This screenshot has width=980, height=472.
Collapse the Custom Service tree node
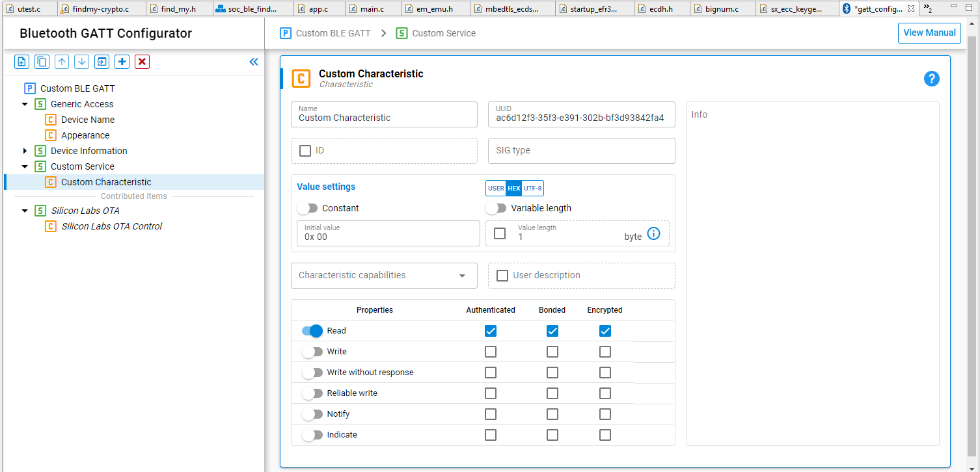(25, 166)
